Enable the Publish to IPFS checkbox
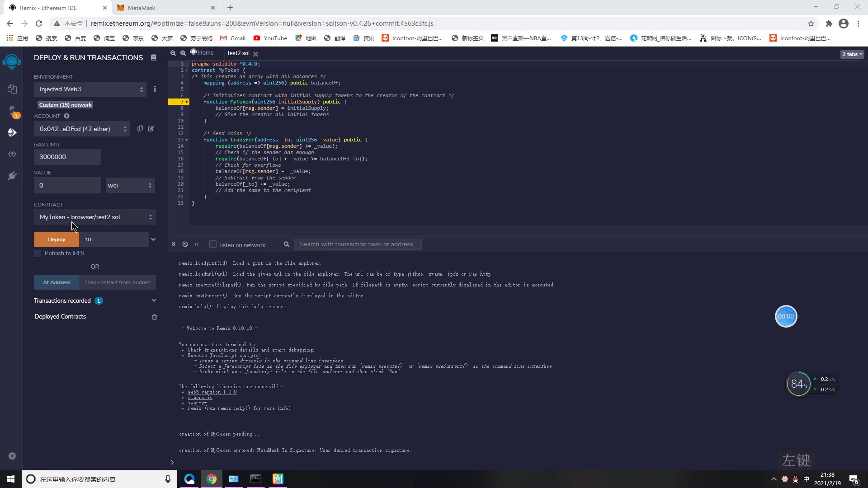Image resolution: width=868 pixels, height=488 pixels. point(38,253)
